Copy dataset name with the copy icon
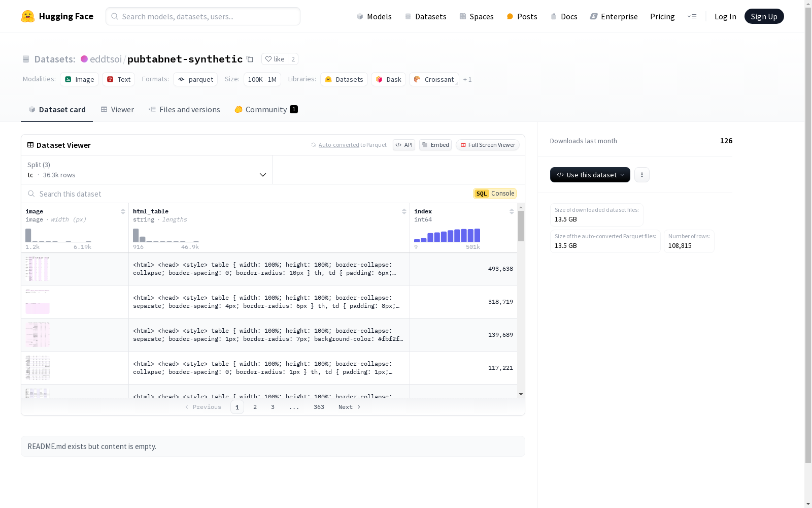812x508 pixels. tap(250, 59)
